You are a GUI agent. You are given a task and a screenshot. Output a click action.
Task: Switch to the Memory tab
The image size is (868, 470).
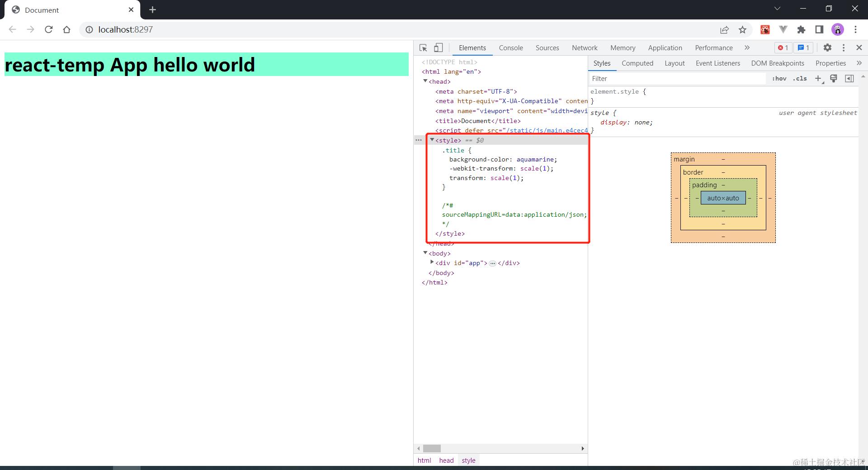click(x=623, y=48)
